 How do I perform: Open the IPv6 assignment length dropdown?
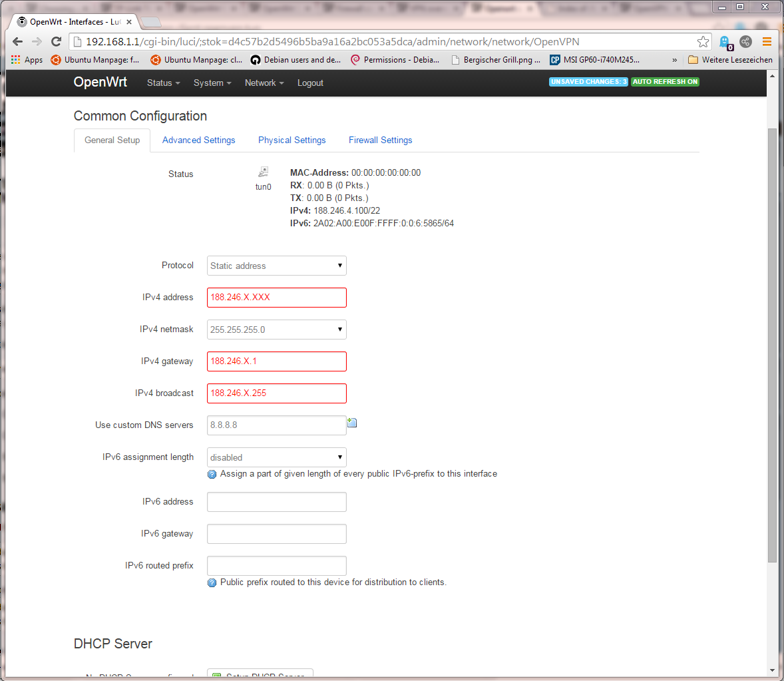click(276, 457)
